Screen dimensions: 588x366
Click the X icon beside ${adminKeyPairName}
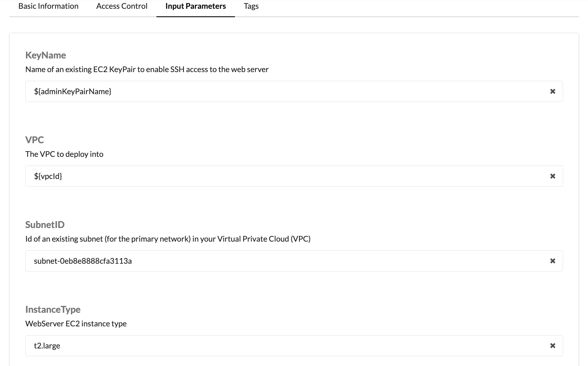point(553,91)
